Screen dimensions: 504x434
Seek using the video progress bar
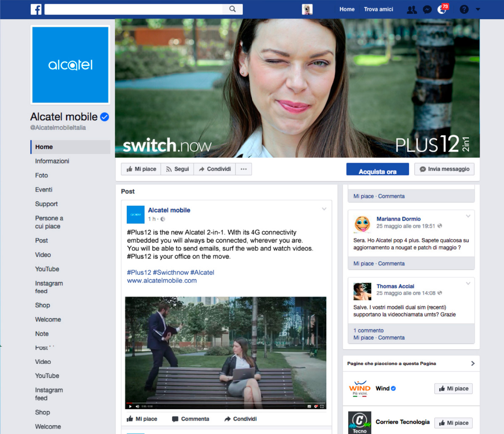(x=226, y=403)
